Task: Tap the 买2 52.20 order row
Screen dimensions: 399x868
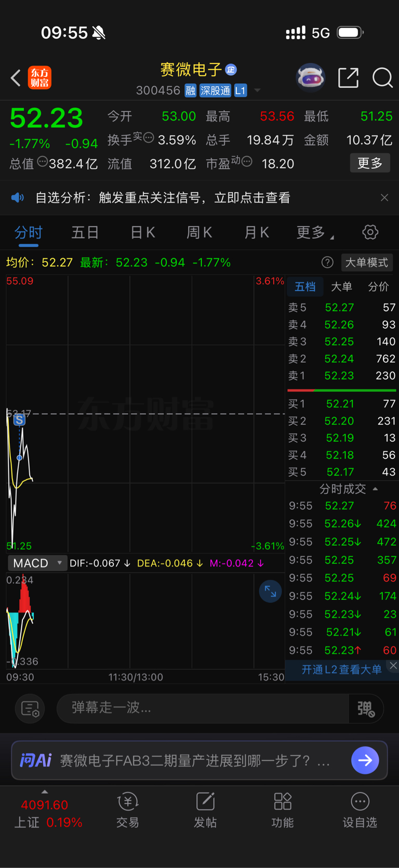Action: 342,420
